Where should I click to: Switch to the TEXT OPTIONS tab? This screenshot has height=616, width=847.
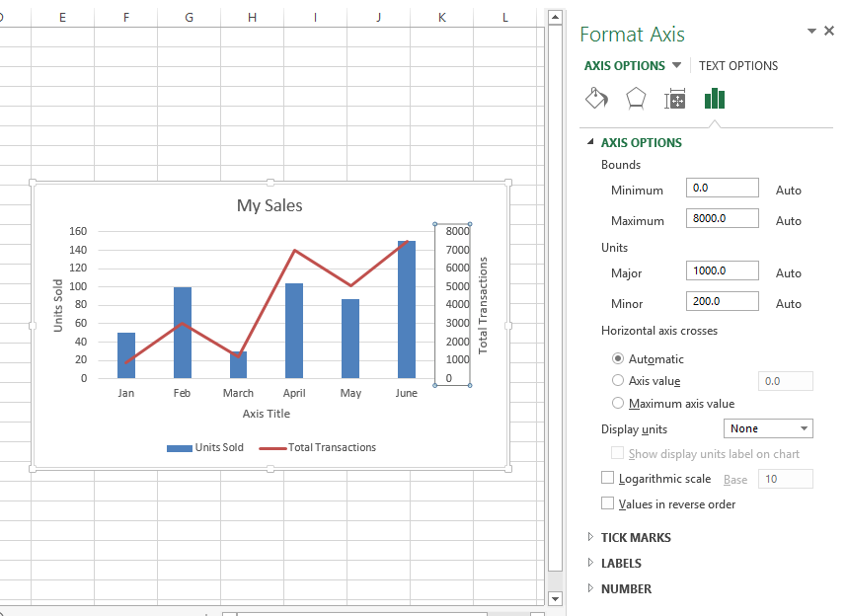coord(737,65)
